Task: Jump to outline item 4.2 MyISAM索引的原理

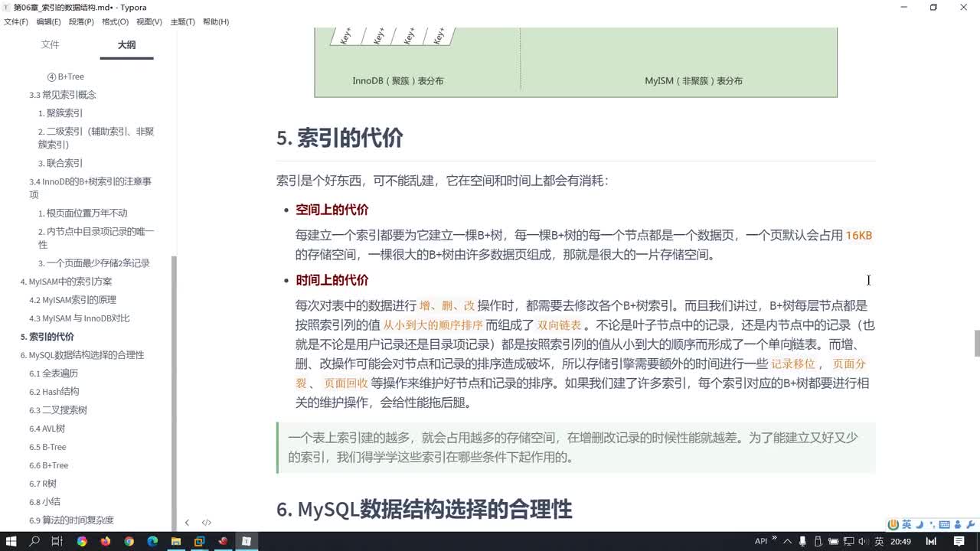Action: coord(73,300)
